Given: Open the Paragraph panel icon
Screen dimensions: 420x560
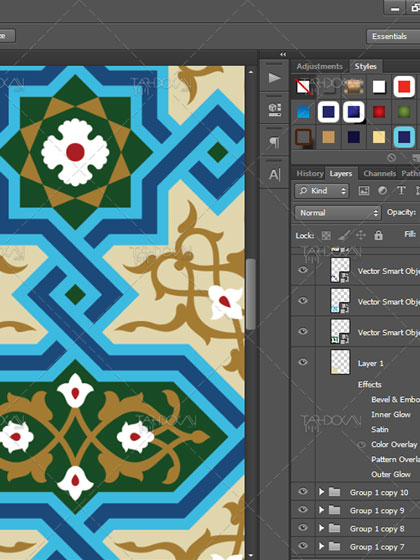Looking at the screenshot, I should coord(274,142).
